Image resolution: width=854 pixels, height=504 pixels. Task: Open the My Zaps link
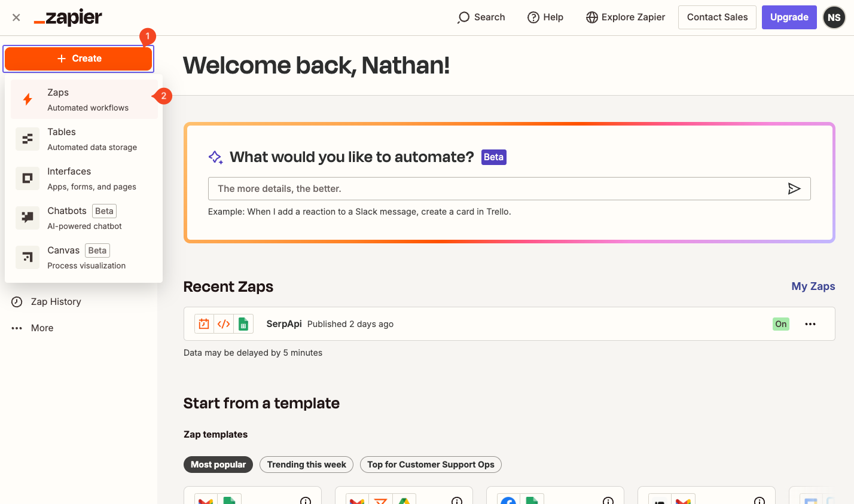click(x=813, y=286)
